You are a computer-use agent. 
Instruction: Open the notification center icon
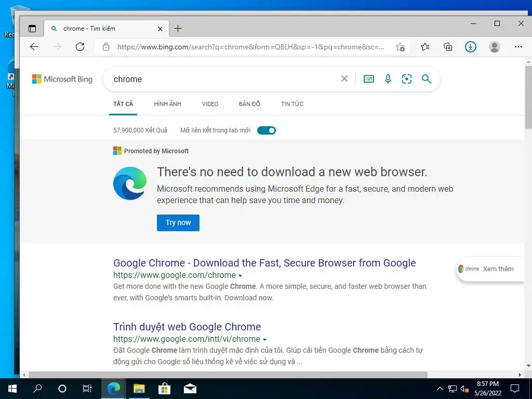tap(515, 389)
